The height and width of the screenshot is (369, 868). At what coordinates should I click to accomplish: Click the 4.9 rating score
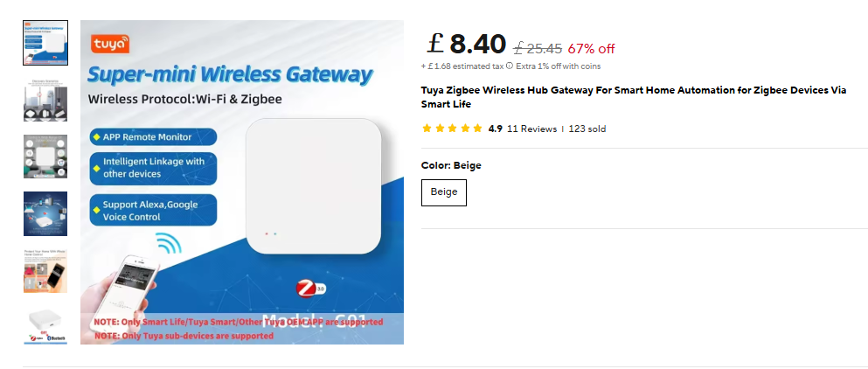496,129
